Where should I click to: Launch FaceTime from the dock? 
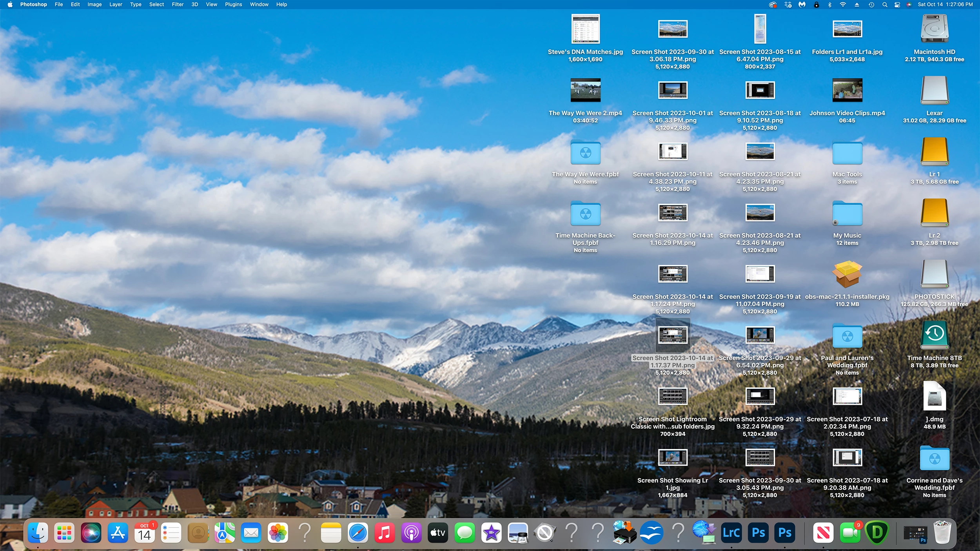pos(849,533)
